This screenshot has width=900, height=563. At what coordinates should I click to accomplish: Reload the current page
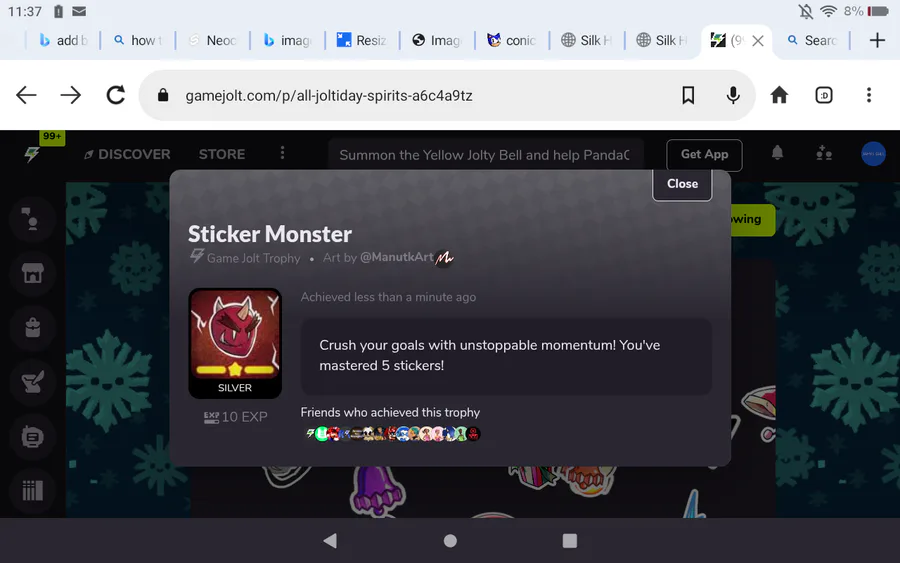pos(115,95)
